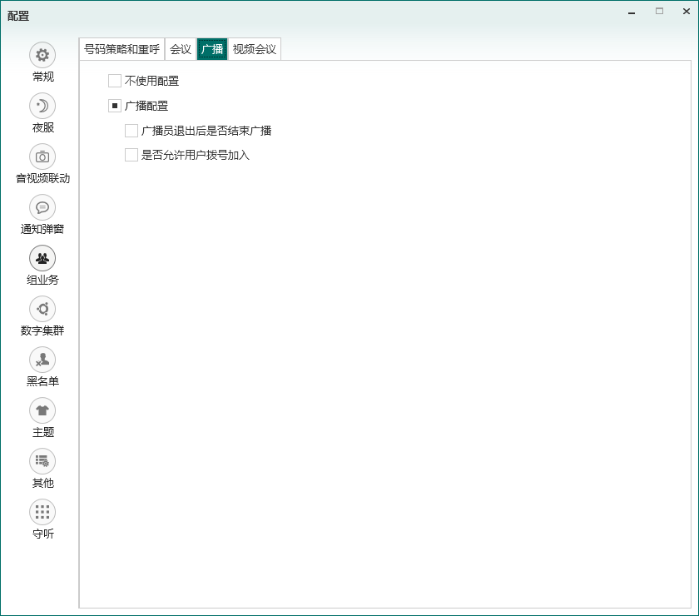The height and width of the screenshot is (616, 699).
Task: Open the 视频会议 tab
Action: (x=255, y=49)
